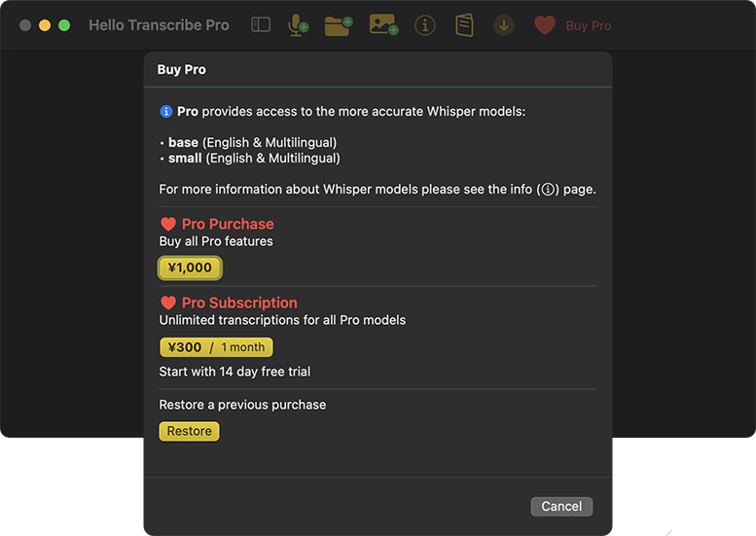Click the heart next to Pro Purchase
Screen dimensions: 756x536
168,224
